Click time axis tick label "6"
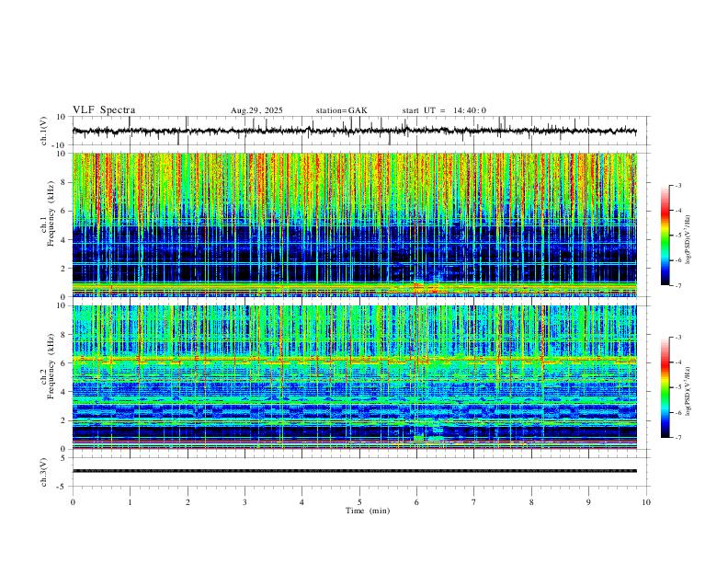 point(417,502)
